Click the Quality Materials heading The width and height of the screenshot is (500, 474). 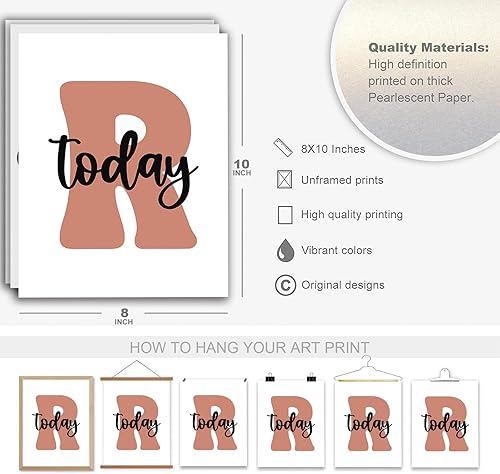(x=428, y=47)
